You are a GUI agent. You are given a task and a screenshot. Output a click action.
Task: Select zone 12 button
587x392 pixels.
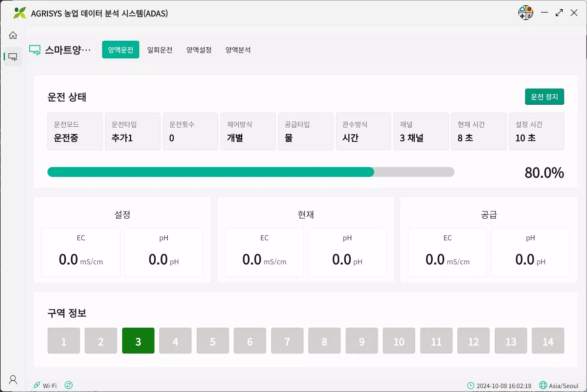tap(473, 340)
